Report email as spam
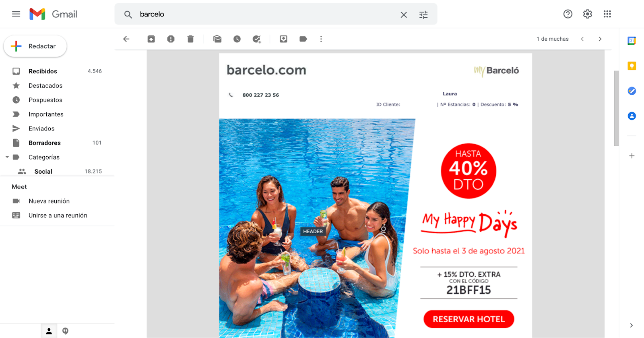Viewport: 644px width, 338px height. pos(171,39)
